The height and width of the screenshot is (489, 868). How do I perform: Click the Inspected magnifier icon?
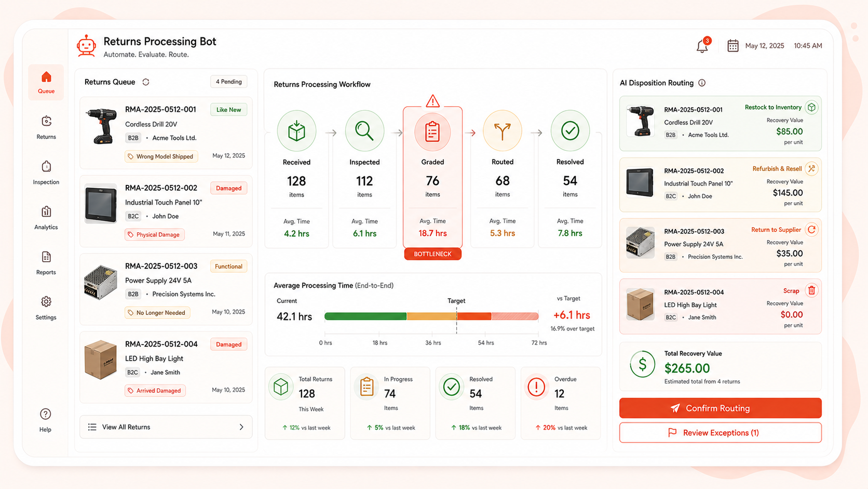coord(364,131)
